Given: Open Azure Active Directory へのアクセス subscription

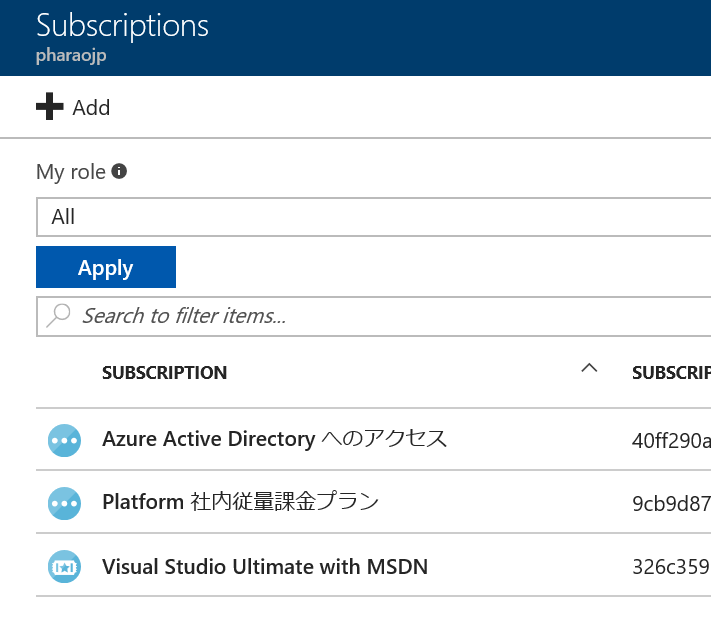Looking at the screenshot, I should pyautogui.click(x=274, y=439).
